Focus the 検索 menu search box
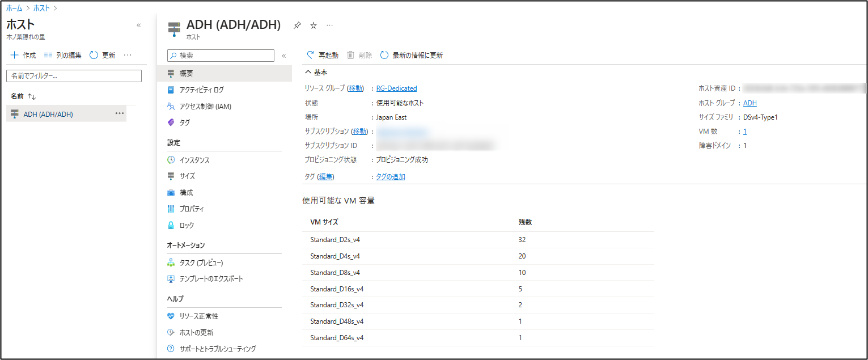 [221, 56]
